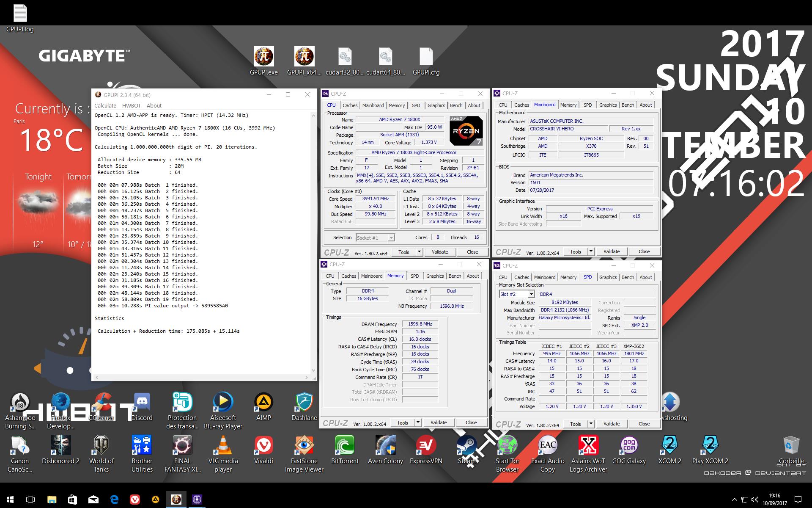Launch GPUPI.exe desktop icon
The height and width of the screenshot is (508, 812).
(x=263, y=61)
